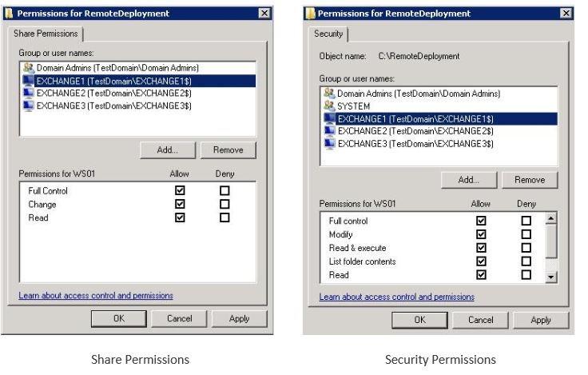The image size is (588, 375).
Task: Toggle Allow checkbox for share Full Control
Action: [x=180, y=191]
